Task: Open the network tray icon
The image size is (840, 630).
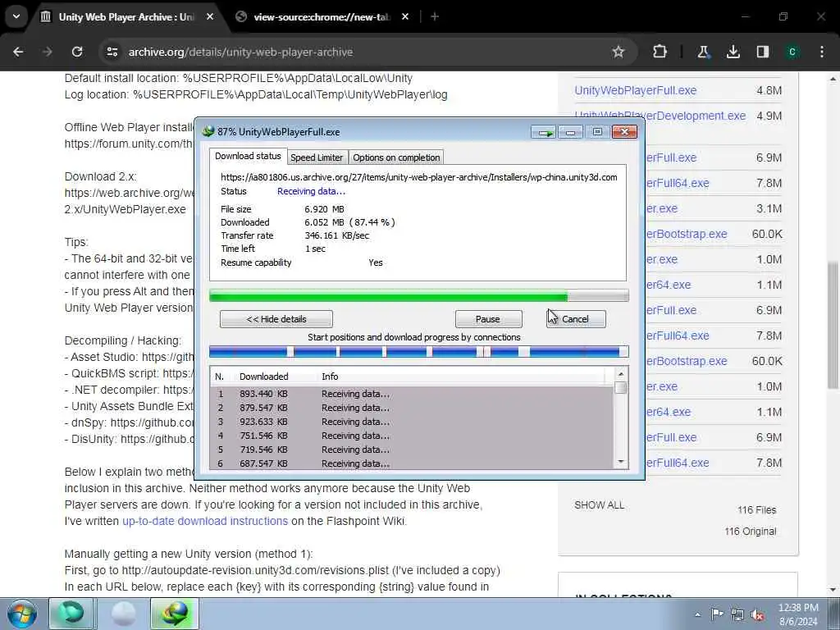Action: pos(737,614)
